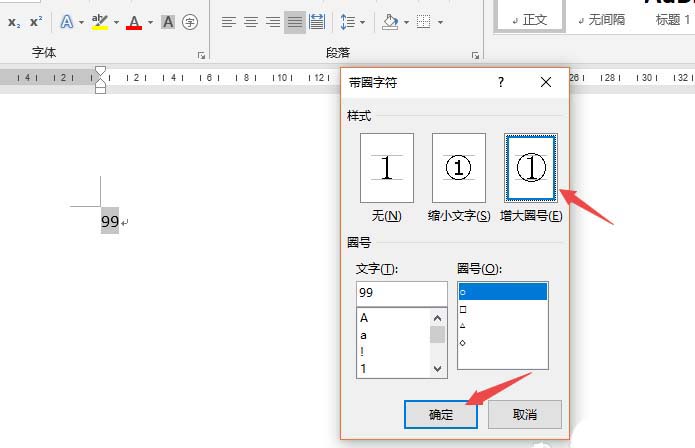695x448 pixels.
Task: Click first line indent marker on ruler
Action: [101, 71]
